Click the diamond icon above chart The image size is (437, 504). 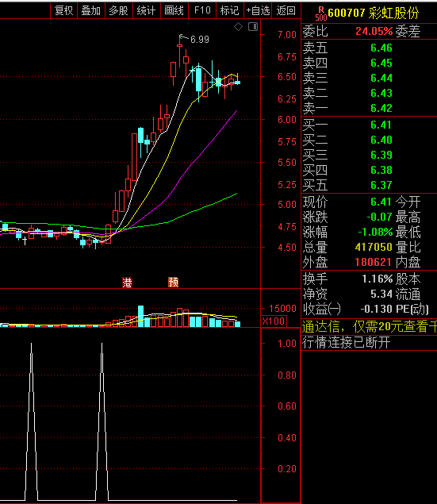[x=238, y=27]
